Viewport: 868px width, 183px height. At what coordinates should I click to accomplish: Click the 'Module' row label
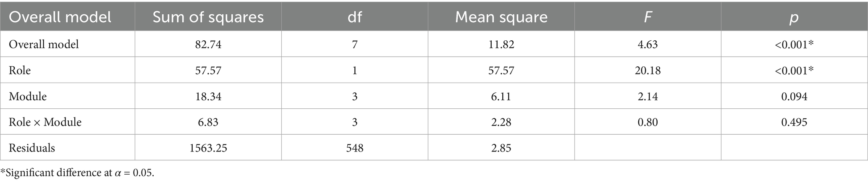28,96
